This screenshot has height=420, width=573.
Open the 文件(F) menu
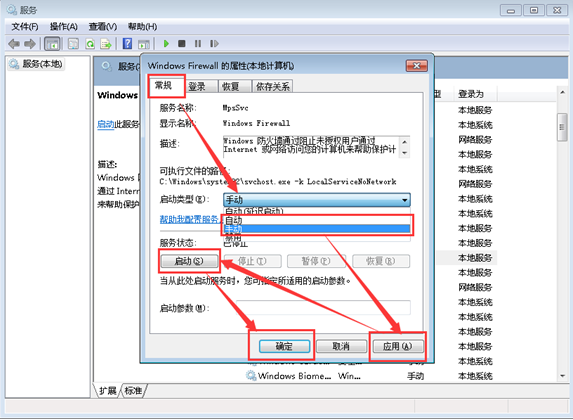pos(25,27)
